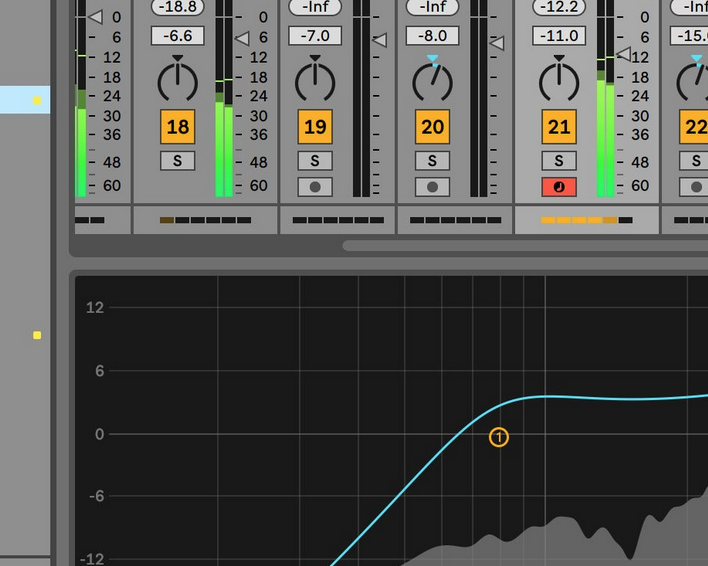Click the track 18 volume fader handle
The height and width of the screenshot is (566, 708).
coord(242,38)
